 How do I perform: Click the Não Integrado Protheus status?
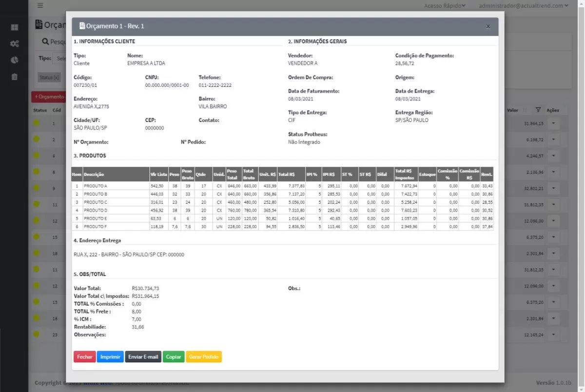point(305,142)
